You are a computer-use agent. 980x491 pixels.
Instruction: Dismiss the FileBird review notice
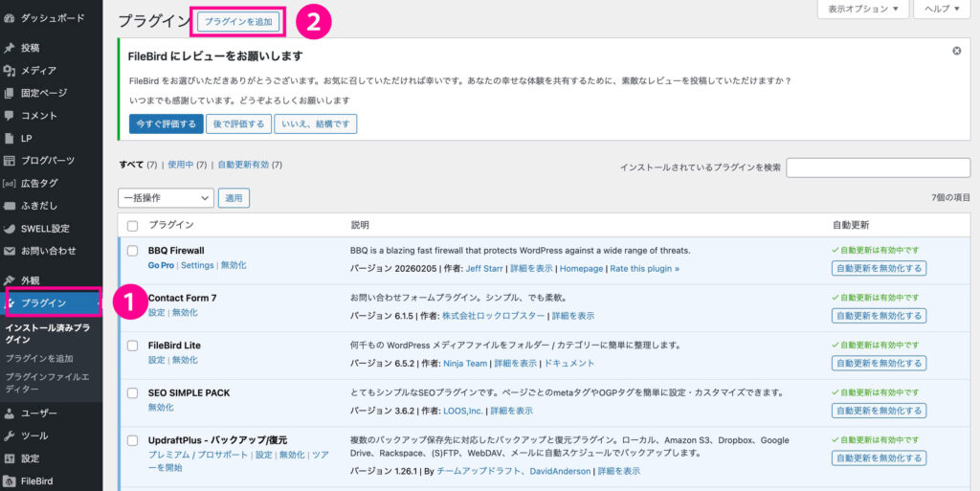click(956, 51)
